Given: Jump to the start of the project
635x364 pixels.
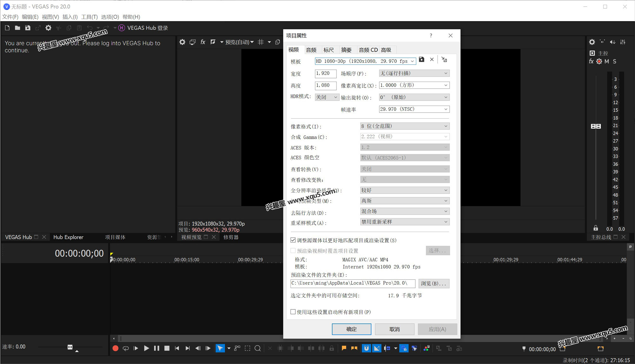Looking at the screenshot, I should [x=177, y=348].
